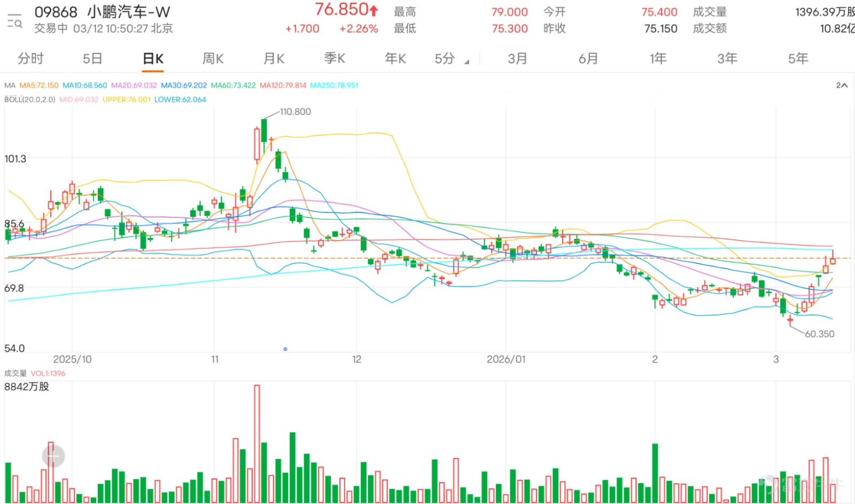Click the tallest red volume bar
Image resolution: width=855 pixels, height=504 pixels.
256,444
